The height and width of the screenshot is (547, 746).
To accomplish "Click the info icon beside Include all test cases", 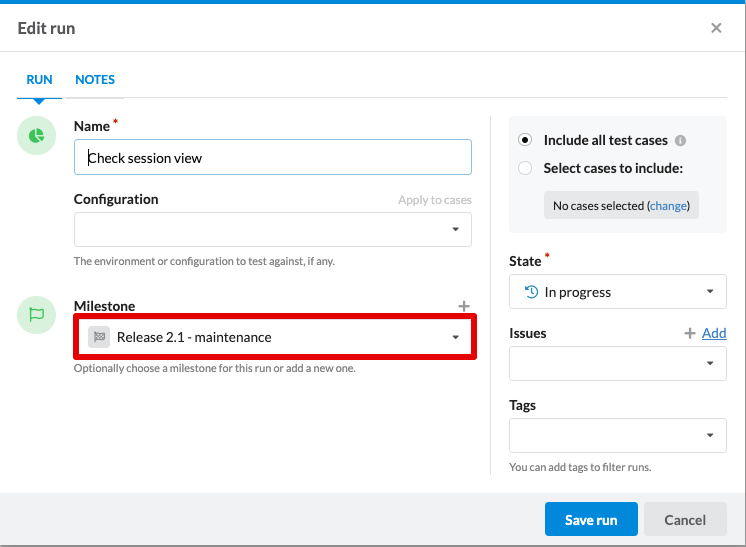I will click(680, 141).
